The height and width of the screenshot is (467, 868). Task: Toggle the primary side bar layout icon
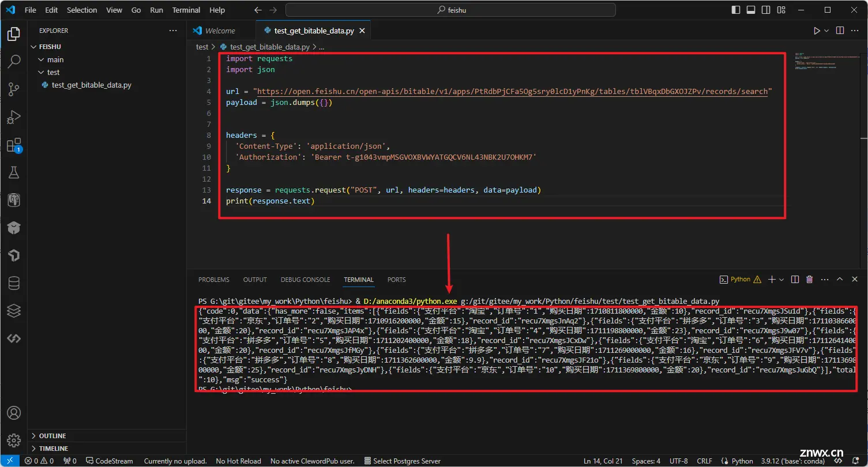[x=736, y=10]
